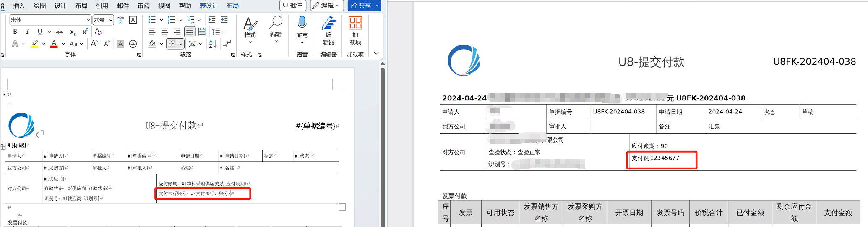Open font color dropdown arrow
This screenshot has width=868, height=227.
[63, 44]
